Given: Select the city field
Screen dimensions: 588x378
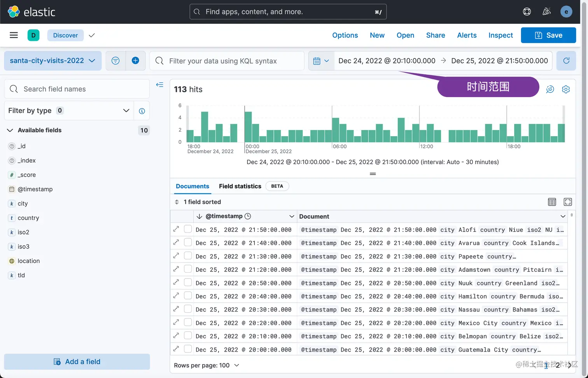Looking at the screenshot, I should [23, 203].
